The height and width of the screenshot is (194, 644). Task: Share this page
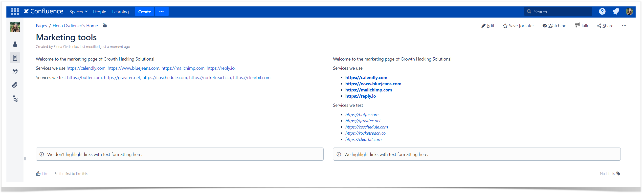click(605, 26)
